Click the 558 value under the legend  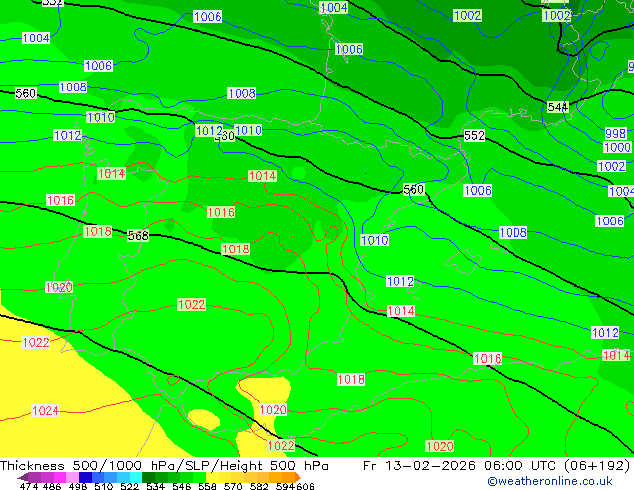pyautogui.click(x=207, y=486)
